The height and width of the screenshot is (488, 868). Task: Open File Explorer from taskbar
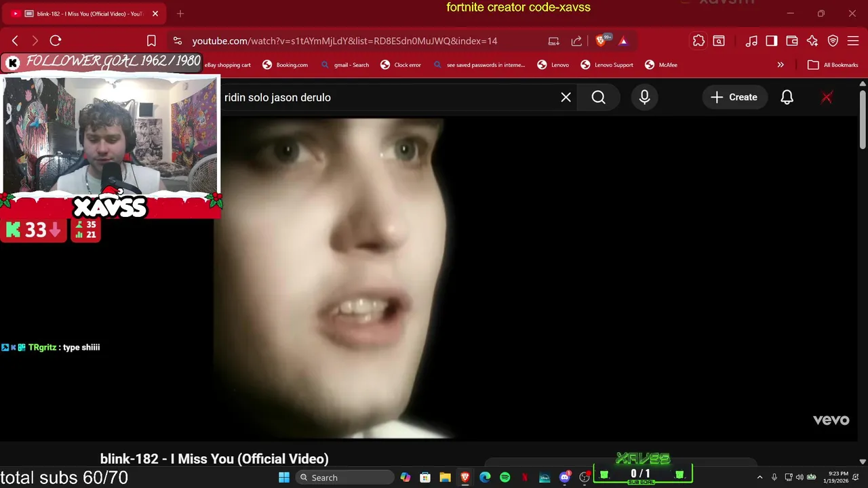(445, 478)
